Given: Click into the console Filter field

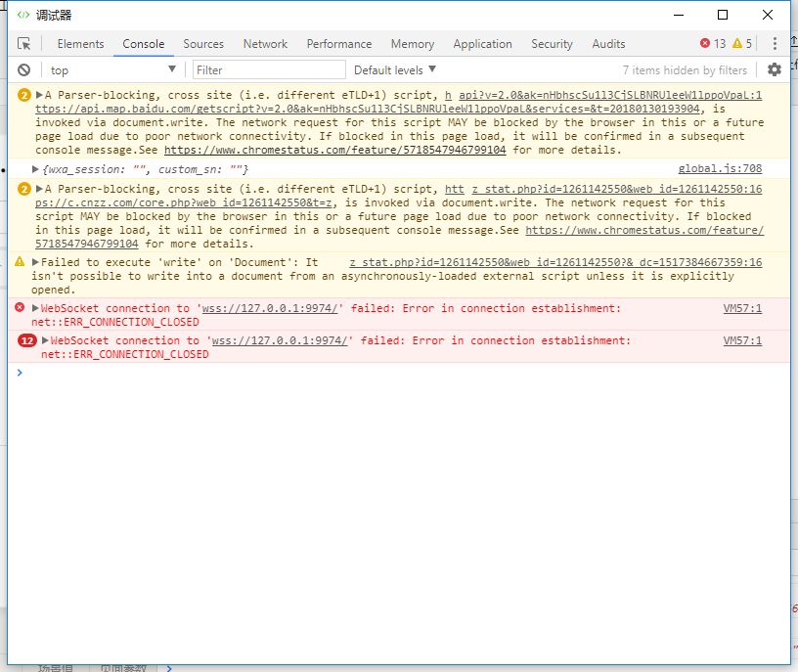Looking at the screenshot, I should [269, 69].
